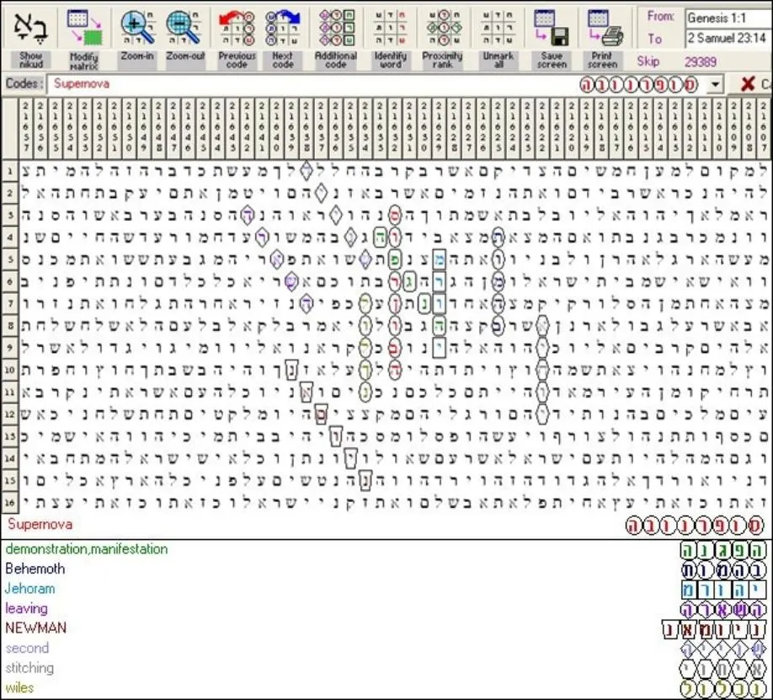Select the 'wiles' code entry

click(19, 687)
